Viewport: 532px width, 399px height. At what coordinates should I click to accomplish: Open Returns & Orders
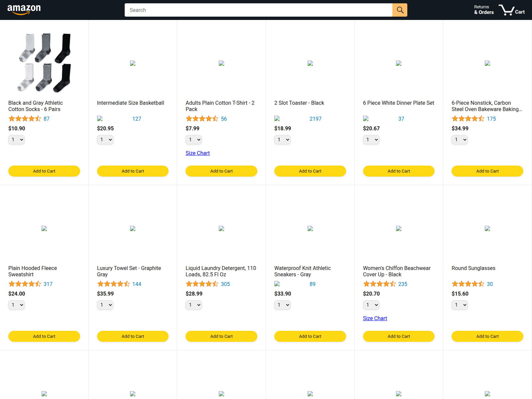pos(484,10)
